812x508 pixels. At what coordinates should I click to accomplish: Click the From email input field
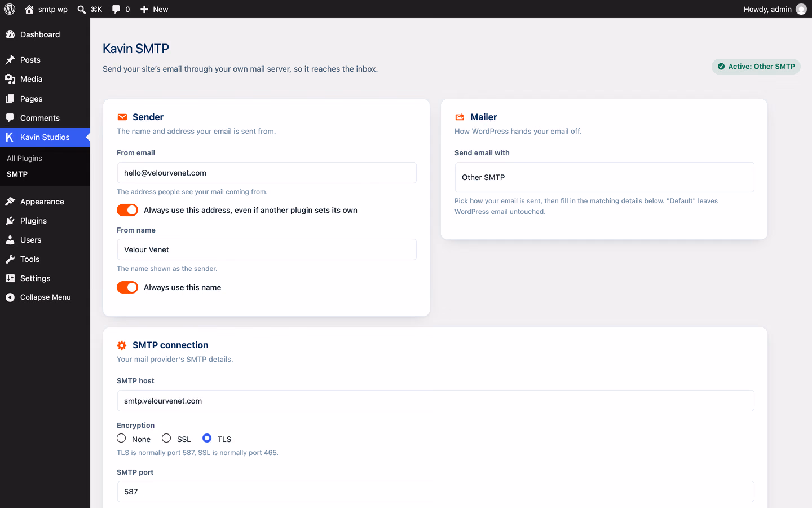pyautogui.click(x=267, y=173)
